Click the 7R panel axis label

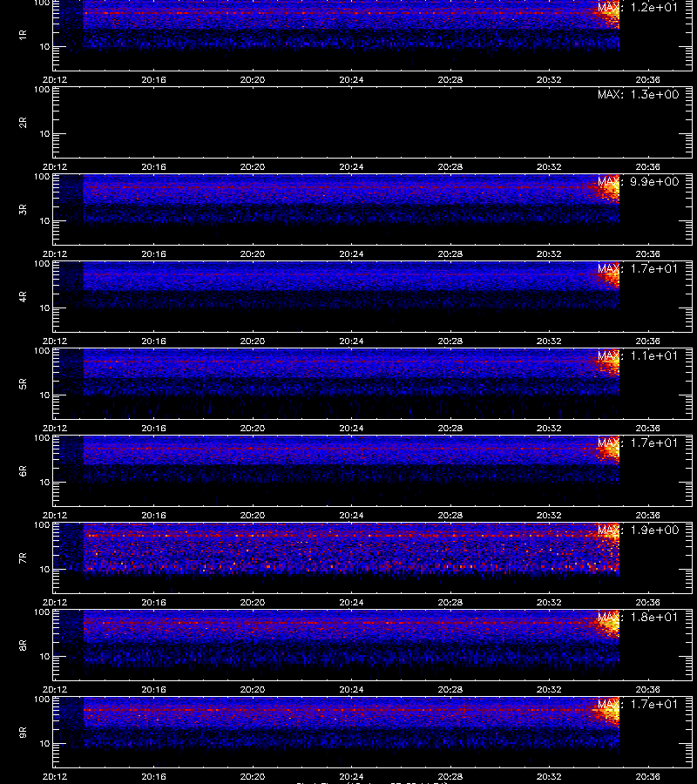(23, 558)
